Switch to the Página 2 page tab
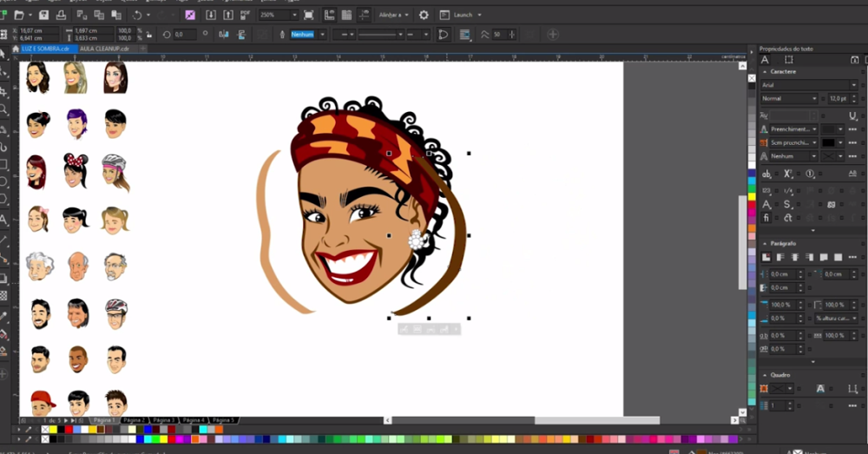Screen dimensions: 868x454 point(134,420)
